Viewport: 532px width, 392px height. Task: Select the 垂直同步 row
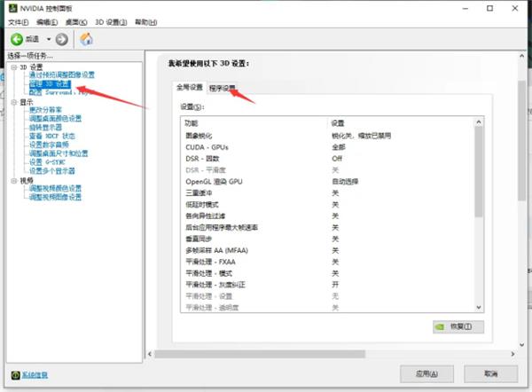tap(327, 239)
